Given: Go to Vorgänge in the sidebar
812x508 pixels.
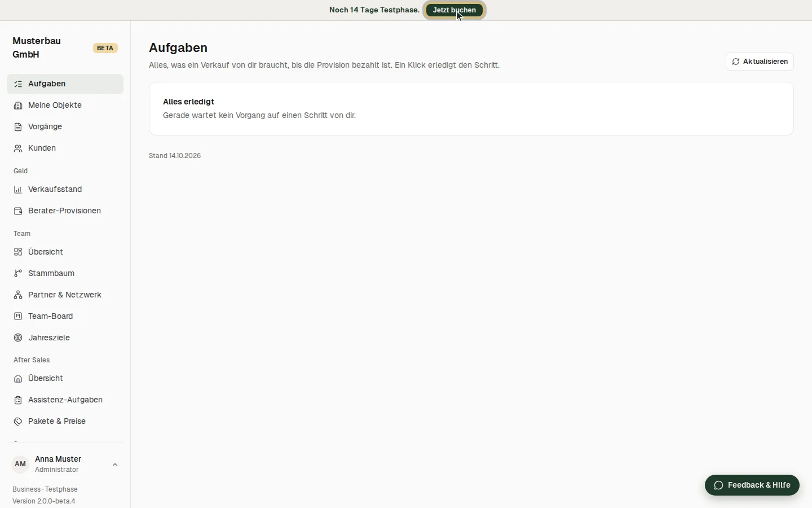Looking at the screenshot, I should pos(65,127).
